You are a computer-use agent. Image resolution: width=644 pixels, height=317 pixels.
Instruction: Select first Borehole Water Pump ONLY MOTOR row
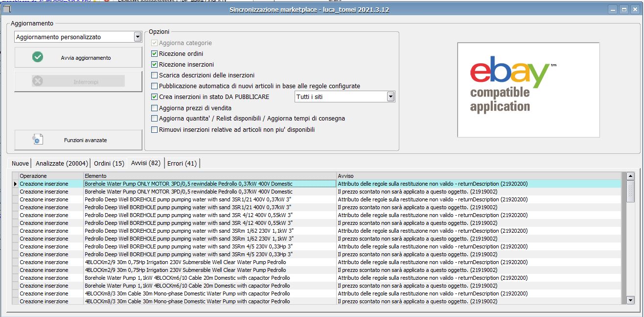tap(210, 184)
